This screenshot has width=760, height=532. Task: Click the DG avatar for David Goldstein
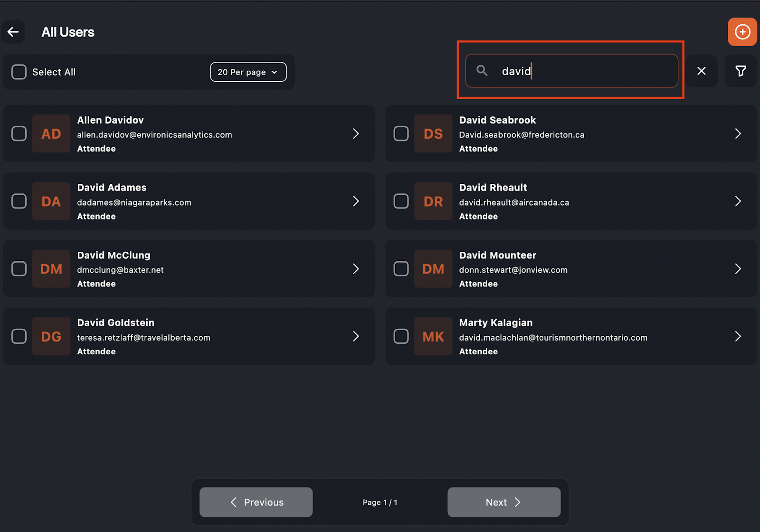point(51,336)
